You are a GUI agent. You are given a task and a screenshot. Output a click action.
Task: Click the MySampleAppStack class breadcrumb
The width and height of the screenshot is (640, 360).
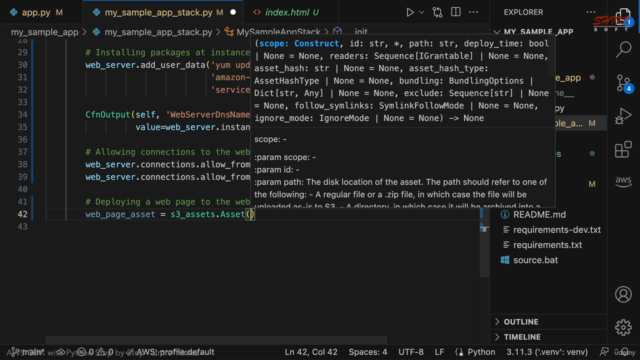[278, 32]
